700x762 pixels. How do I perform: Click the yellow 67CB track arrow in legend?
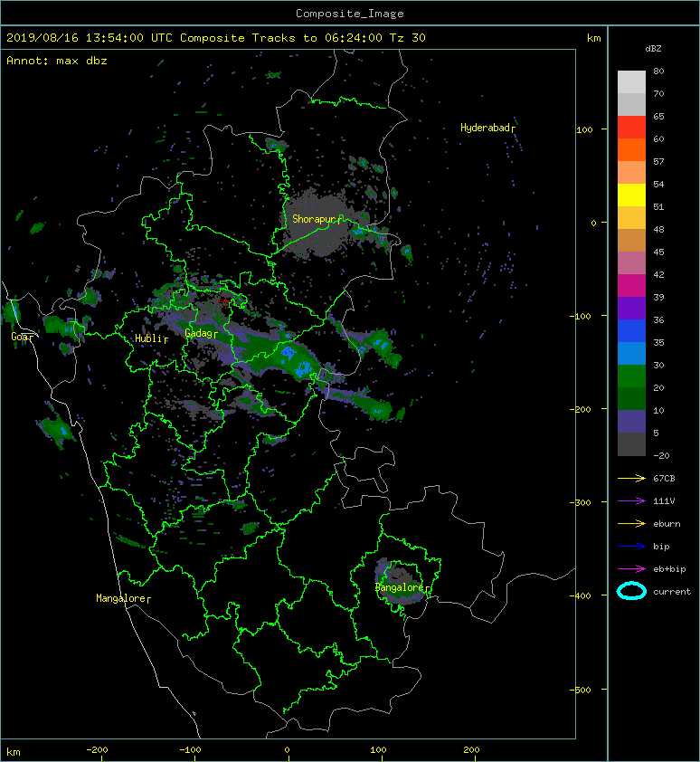(x=631, y=478)
